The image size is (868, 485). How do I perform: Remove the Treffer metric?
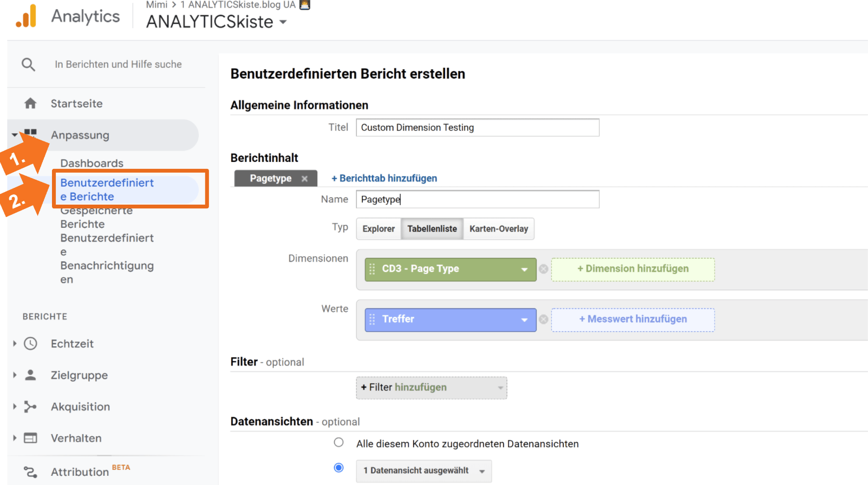pyautogui.click(x=544, y=319)
